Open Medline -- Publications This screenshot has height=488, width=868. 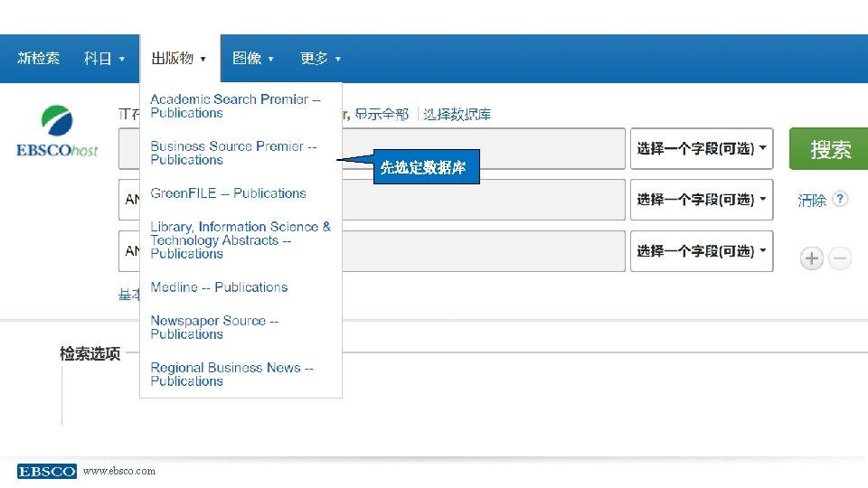[x=219, y=287]
